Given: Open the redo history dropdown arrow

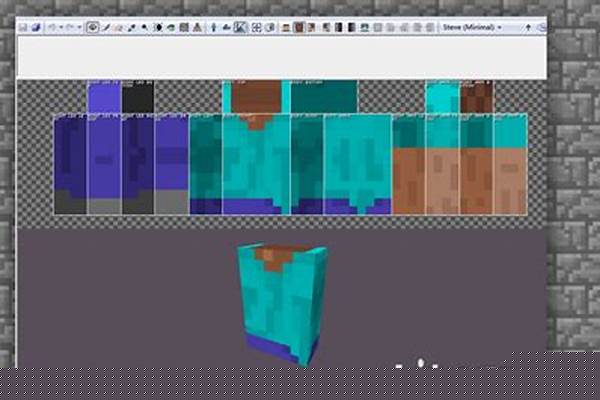Looking at the screenshot, I should [x=76, y=27].
